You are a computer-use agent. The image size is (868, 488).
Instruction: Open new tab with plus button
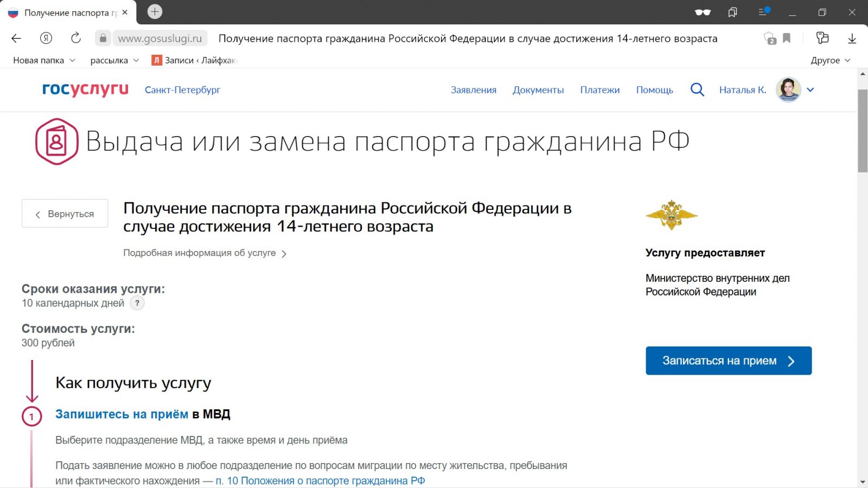[x=155, y=12]
